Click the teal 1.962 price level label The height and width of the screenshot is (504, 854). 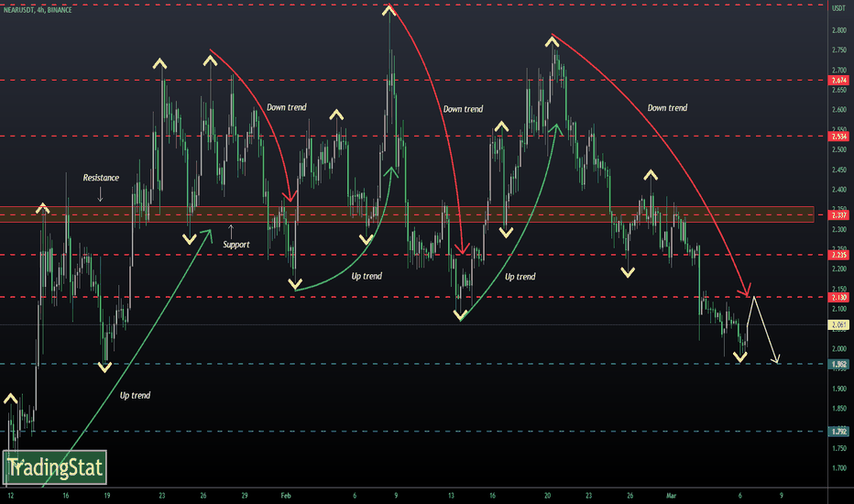pyautogui.click(x=838, y=364)
